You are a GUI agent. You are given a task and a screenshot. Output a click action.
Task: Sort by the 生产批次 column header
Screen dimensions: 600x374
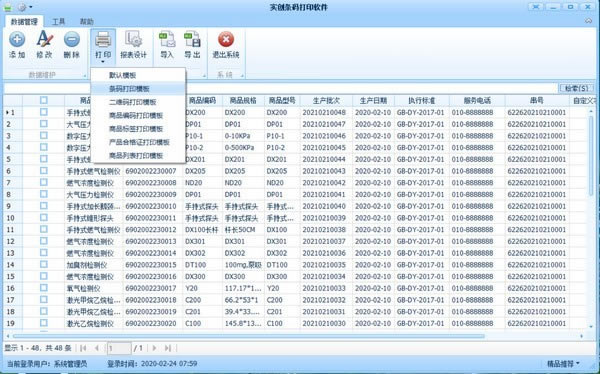(326, 101)
